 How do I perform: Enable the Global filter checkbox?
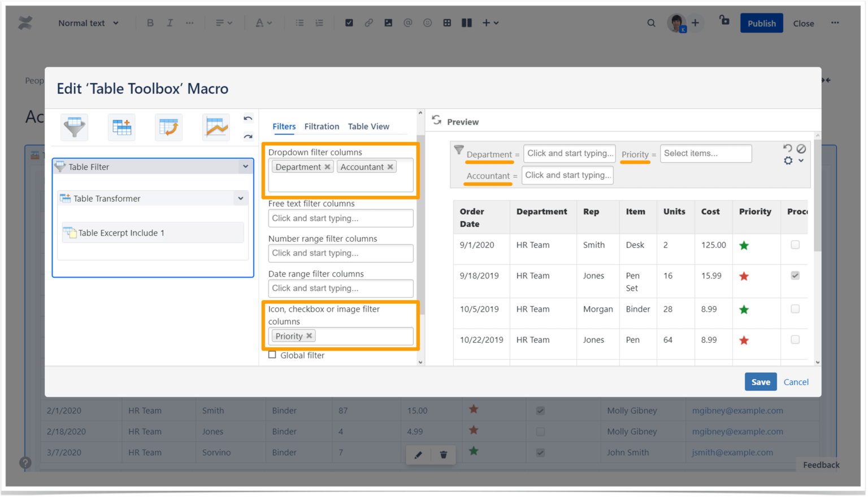point(272,355)
